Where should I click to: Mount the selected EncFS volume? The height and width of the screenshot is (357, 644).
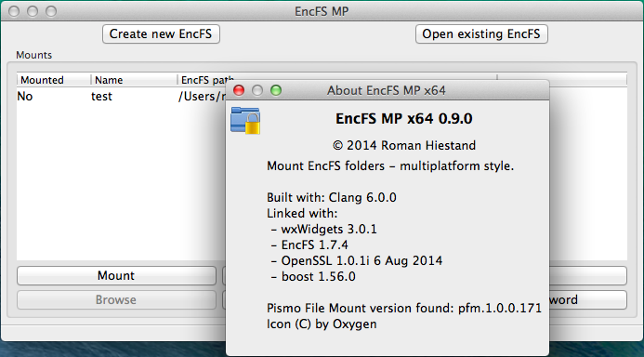pos(116,276)
